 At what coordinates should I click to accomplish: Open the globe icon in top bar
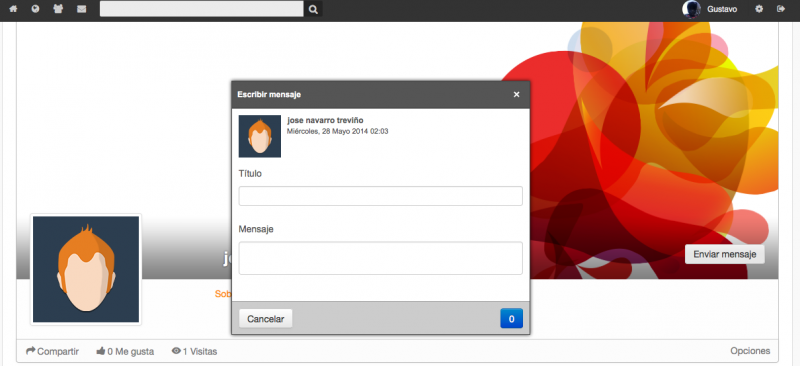pyautogui.click(x=35, y=9)
